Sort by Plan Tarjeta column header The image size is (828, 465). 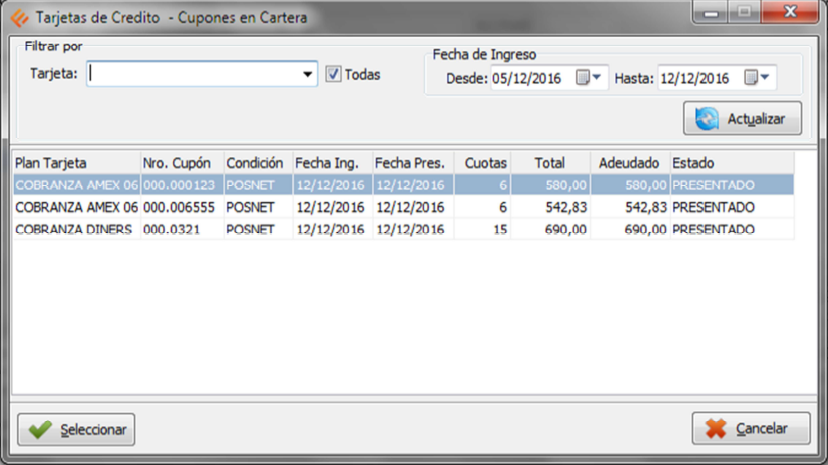click(75, 163)
